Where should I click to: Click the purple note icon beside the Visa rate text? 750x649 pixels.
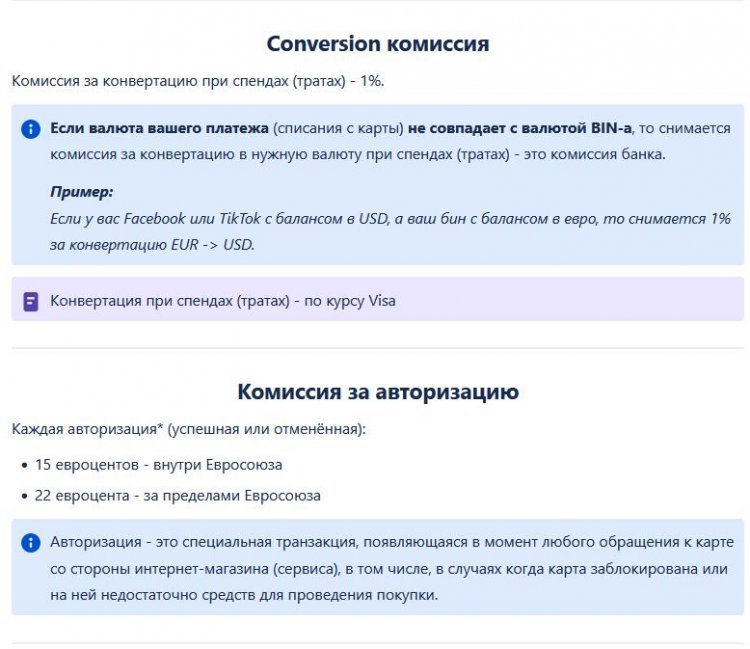(x=31, y=300)
